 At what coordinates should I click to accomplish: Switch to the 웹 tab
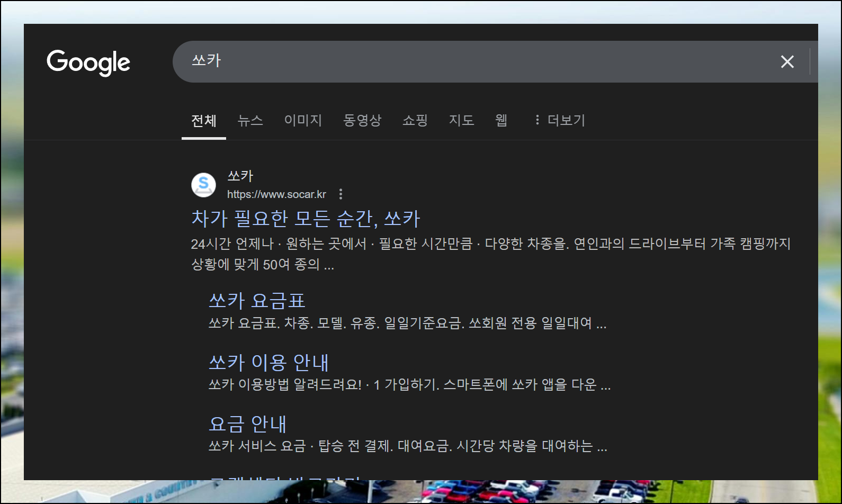501,121
